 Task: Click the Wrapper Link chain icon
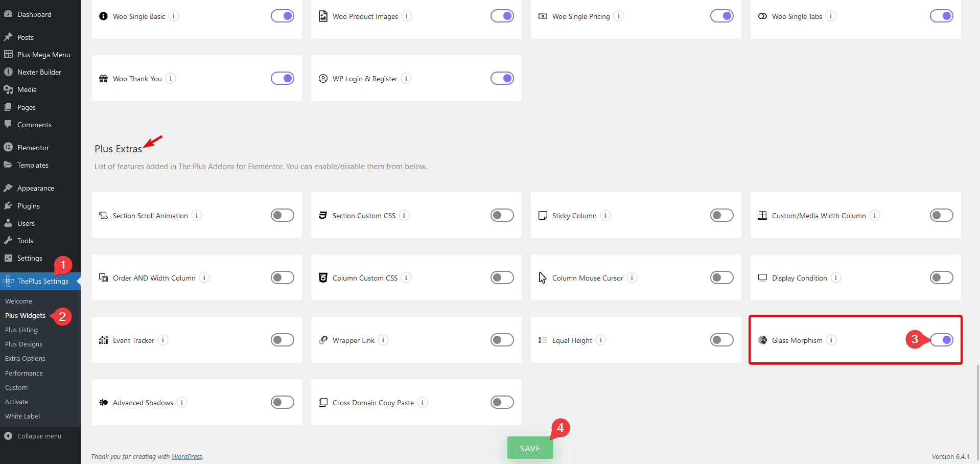(322, 340)
